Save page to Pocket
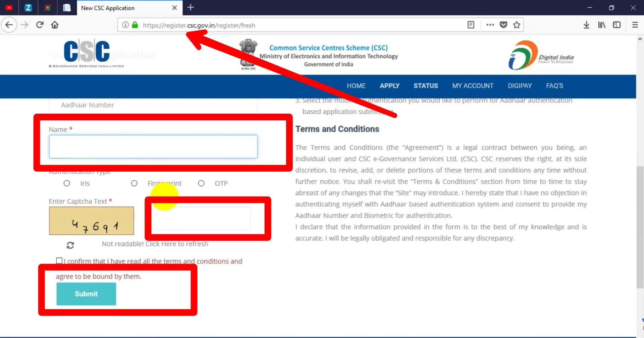644x338 pixels. click(503, 25)
